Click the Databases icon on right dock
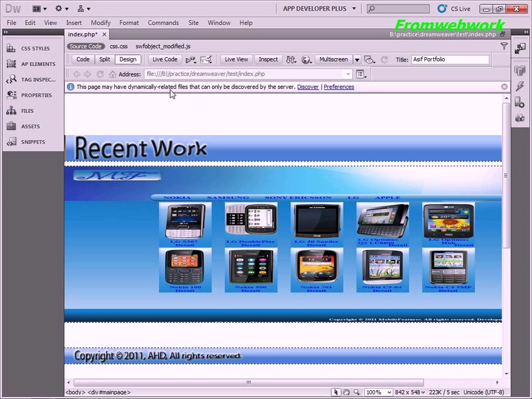 [520, 70]
